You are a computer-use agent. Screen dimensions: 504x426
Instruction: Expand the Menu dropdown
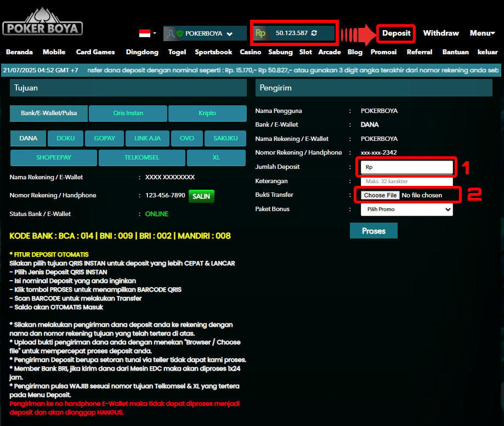[482, 33]
